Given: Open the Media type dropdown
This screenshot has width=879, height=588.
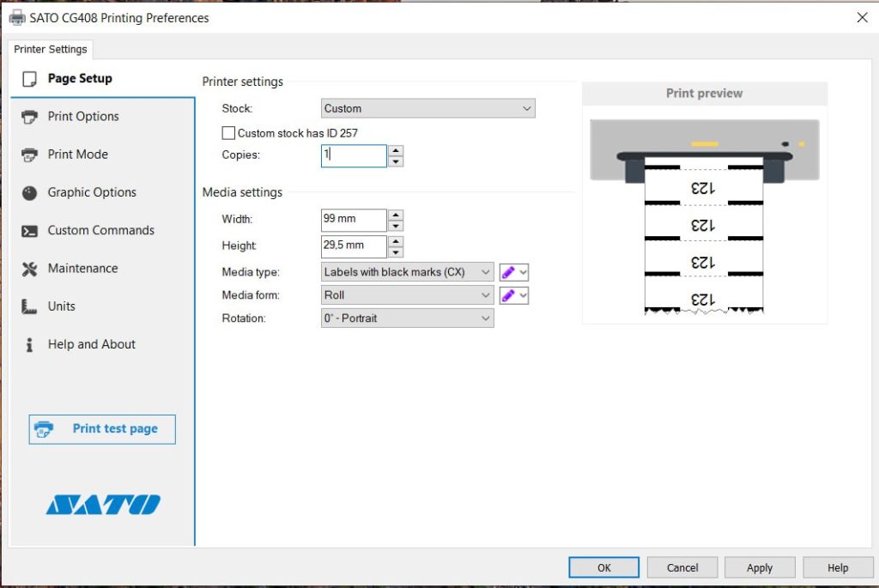Looking at the screenshot, I should [x=408, y=272].
